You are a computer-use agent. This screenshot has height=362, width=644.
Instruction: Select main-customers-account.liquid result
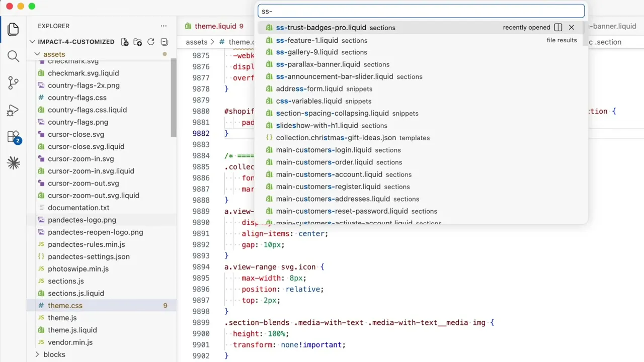[x=421, y=174]
